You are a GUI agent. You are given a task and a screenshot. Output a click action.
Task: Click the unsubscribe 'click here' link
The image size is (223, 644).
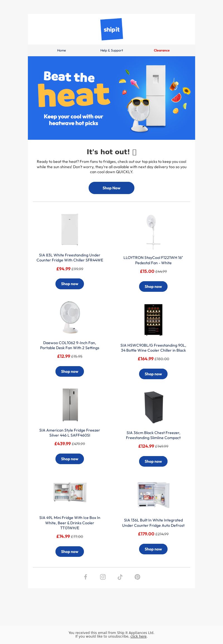coord(139,636)
